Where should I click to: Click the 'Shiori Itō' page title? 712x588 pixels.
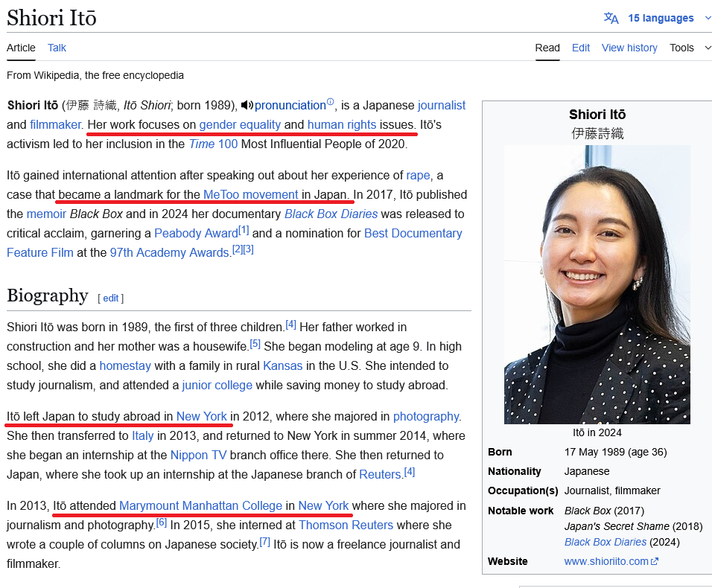tap(52, 18)
